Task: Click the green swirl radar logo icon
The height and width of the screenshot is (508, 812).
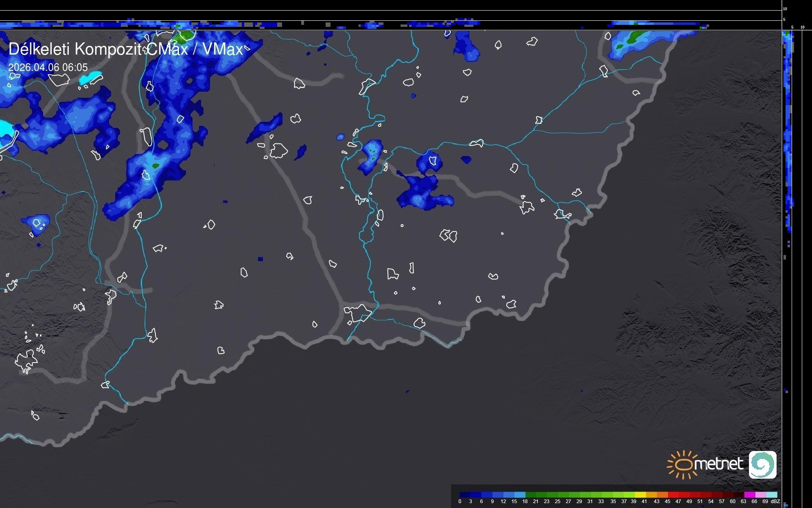Action: click(762, 464)
